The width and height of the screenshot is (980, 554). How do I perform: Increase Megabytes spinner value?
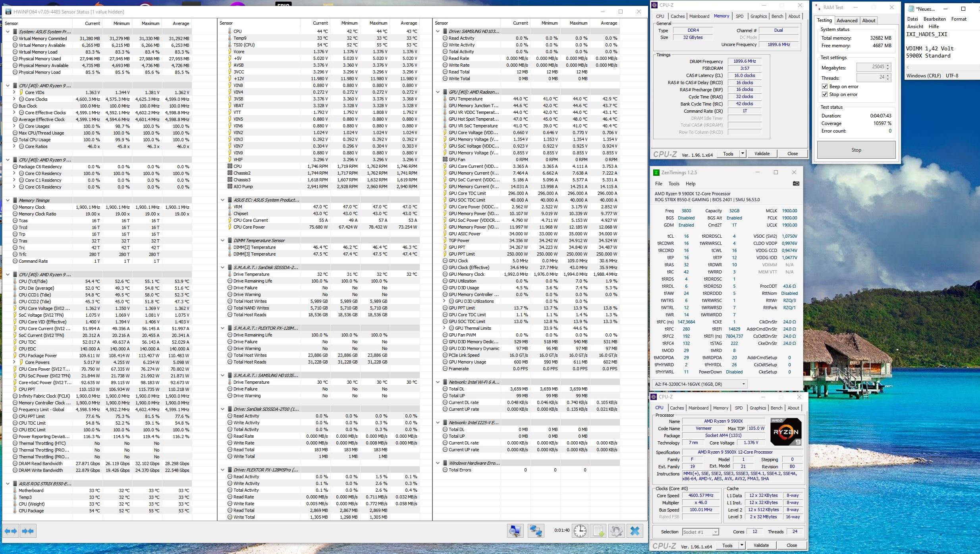[888, 65]
